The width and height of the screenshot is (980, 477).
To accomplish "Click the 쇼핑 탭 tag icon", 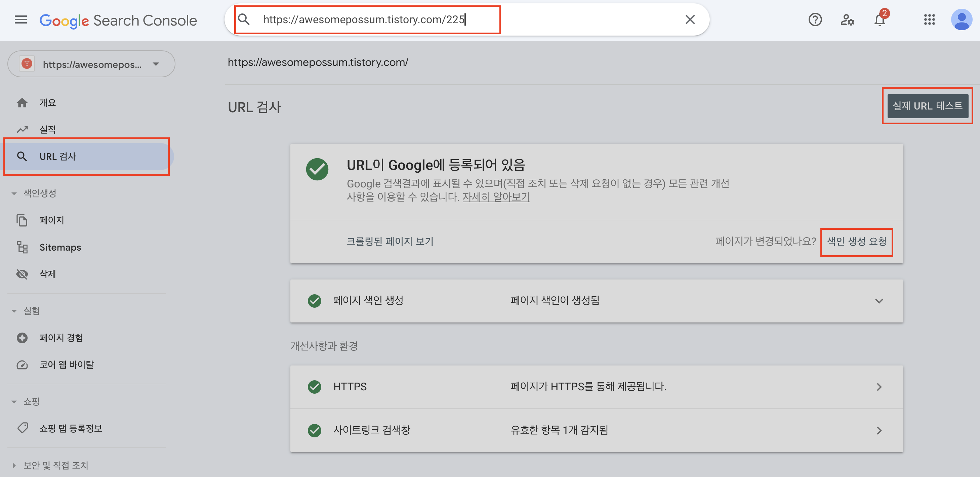I will click(23, 428).
